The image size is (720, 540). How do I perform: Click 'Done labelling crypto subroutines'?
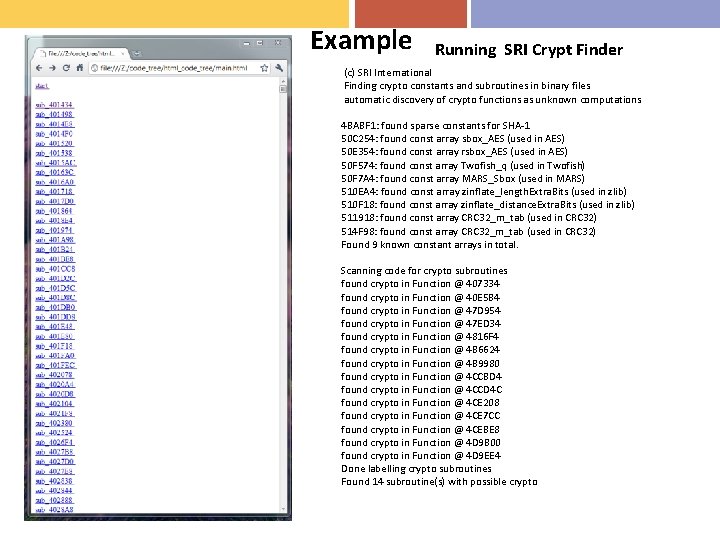click(416, 469)
